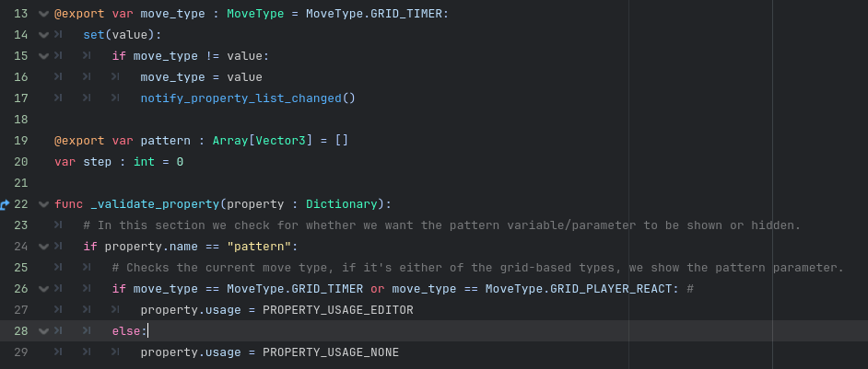Click line number 20 in the gutter
This screenshot has width=868, height=369.
[21, 162]
